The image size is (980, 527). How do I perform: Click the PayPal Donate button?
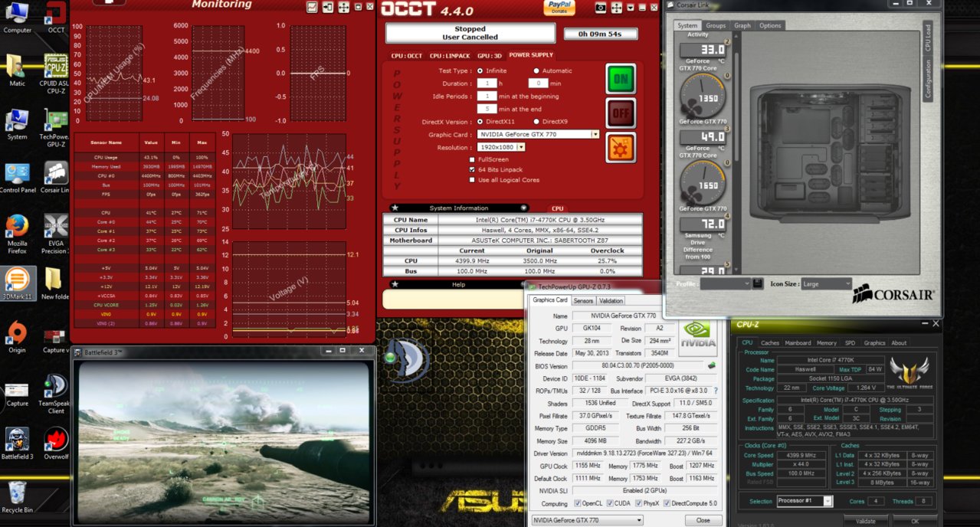point(559,8)
